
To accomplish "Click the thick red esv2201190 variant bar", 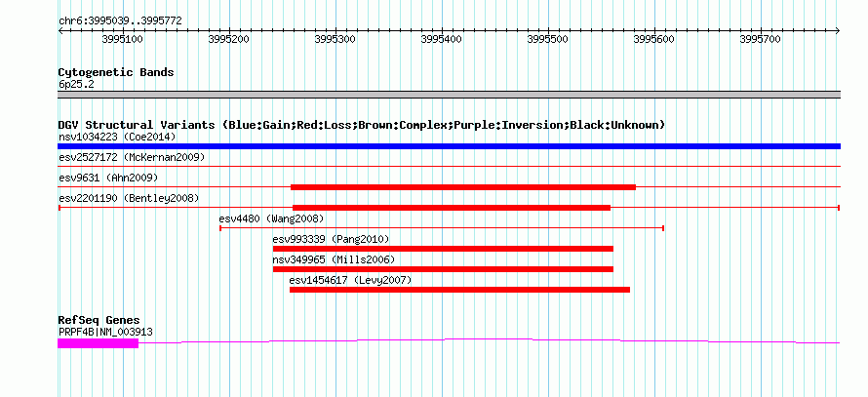I will 452,208.
